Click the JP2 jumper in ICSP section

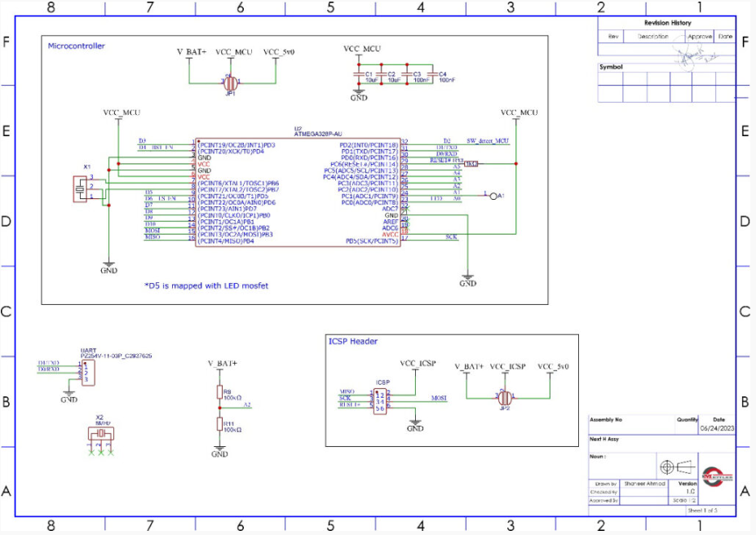point(505,396)
